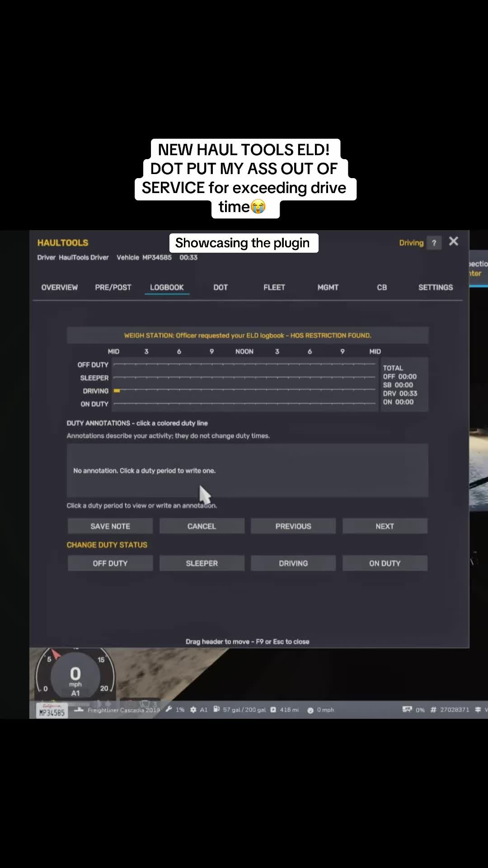
Task: Click the ON 00:00 total
Action: (x=398, y=402)
